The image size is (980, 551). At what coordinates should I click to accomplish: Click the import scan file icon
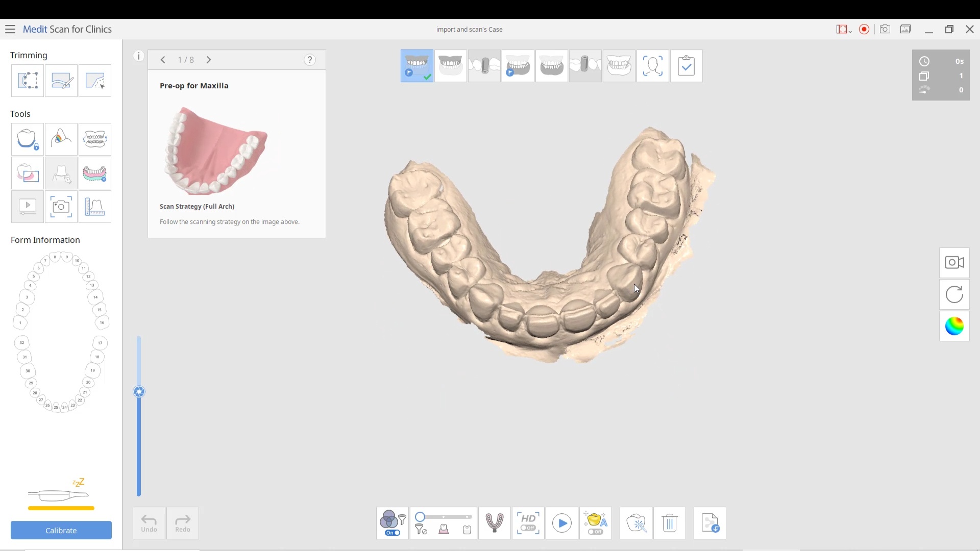click(x=709, y=523)
